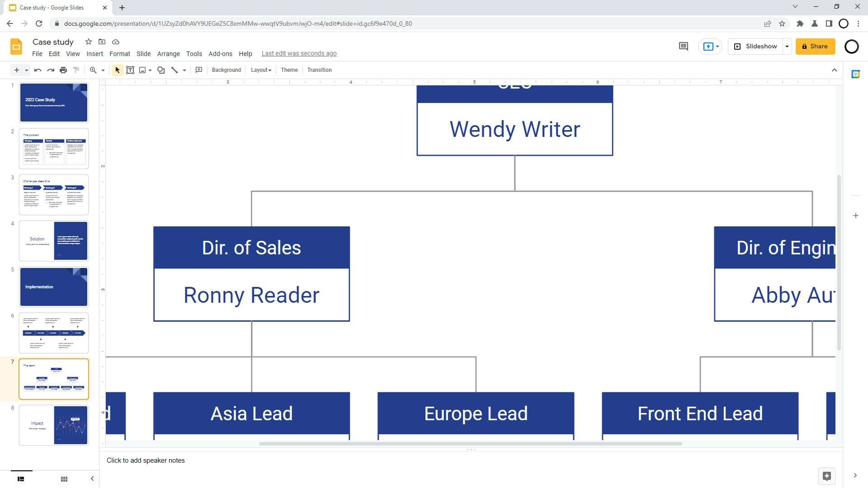Switch to filmstrip view

(21, 479)
